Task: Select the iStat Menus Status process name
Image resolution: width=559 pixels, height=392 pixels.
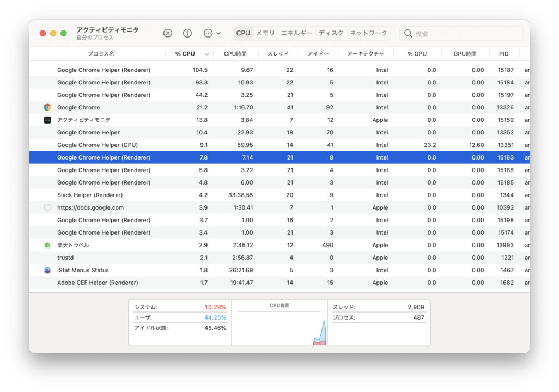Action: (83, 270)
